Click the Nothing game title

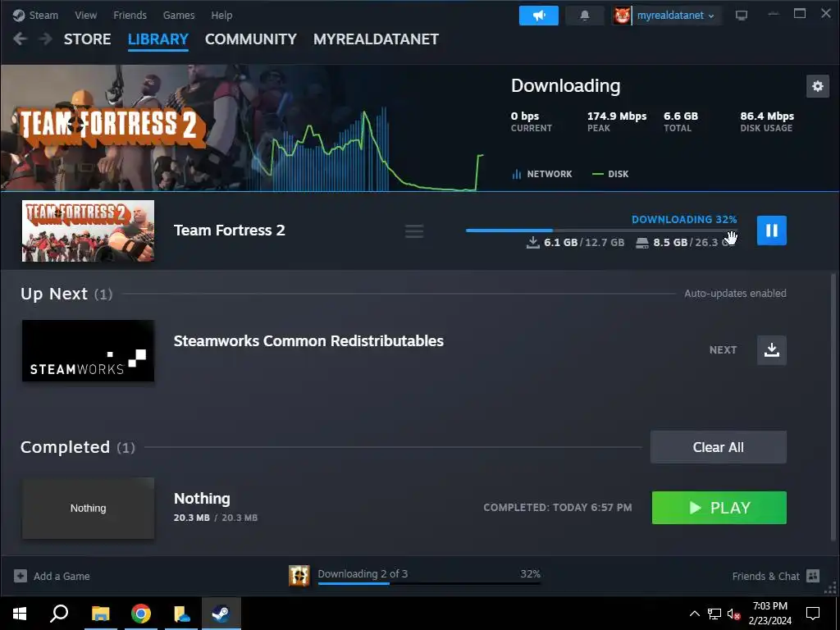click(x=202, y=499)
